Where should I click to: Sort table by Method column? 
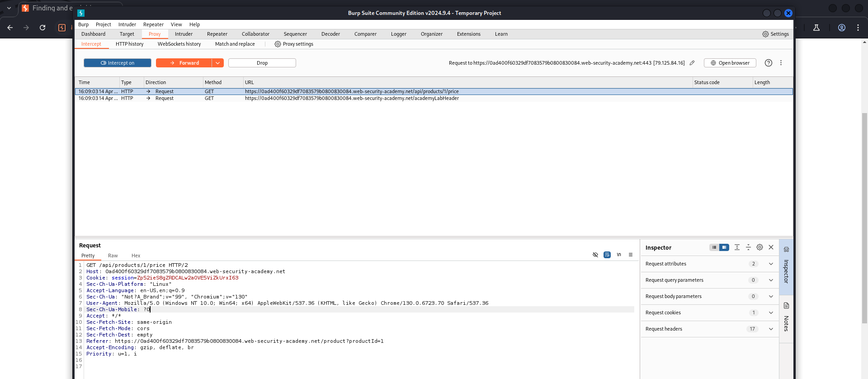[x=222, y=82]
